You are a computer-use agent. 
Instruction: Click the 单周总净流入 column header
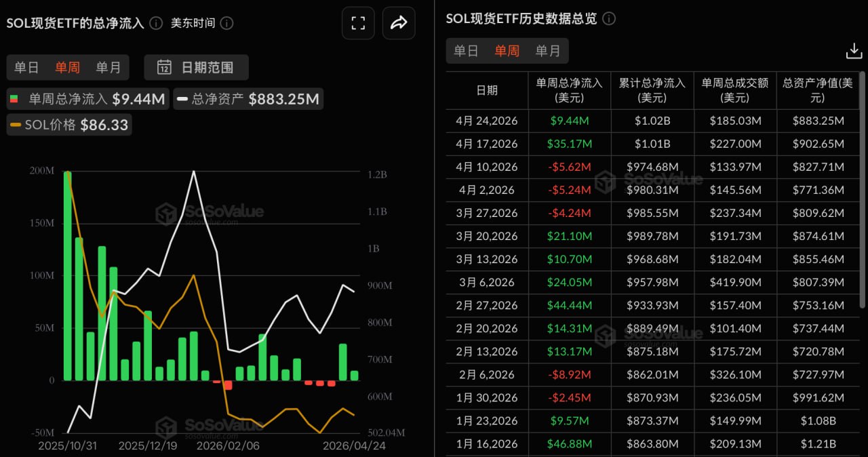click(570, 90)
